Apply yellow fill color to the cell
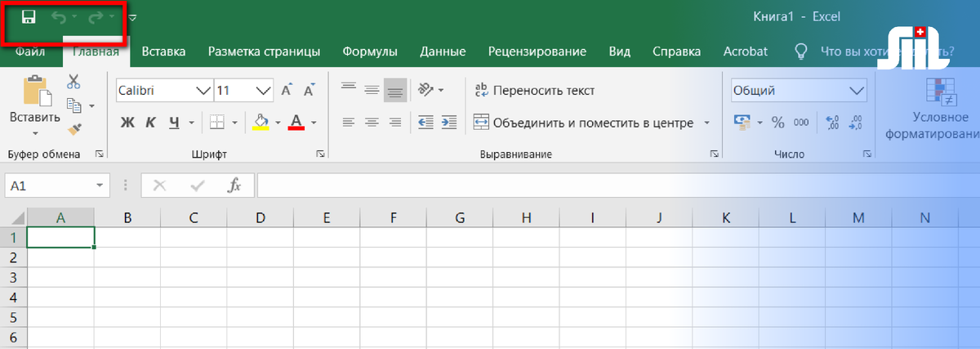 pos(261,123)
